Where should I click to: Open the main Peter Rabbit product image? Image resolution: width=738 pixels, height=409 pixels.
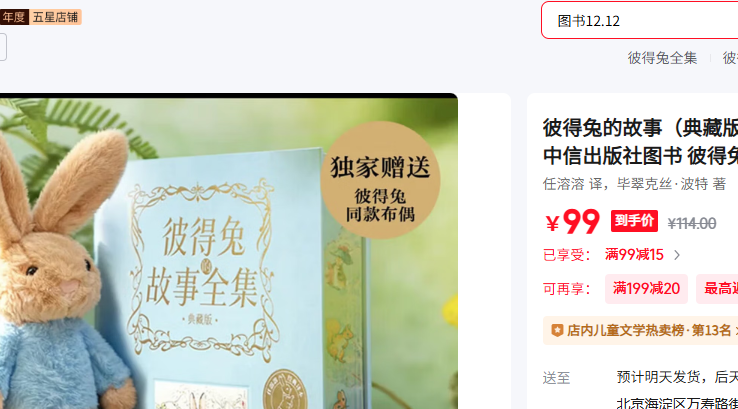(x=229, y=251)
